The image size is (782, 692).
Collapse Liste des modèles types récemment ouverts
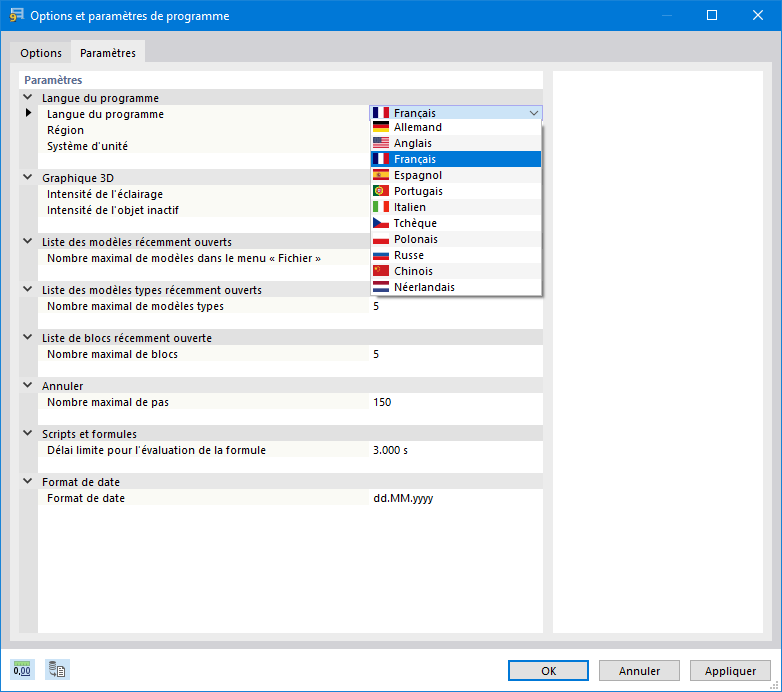pyautogui.click(x=28, y=289)
